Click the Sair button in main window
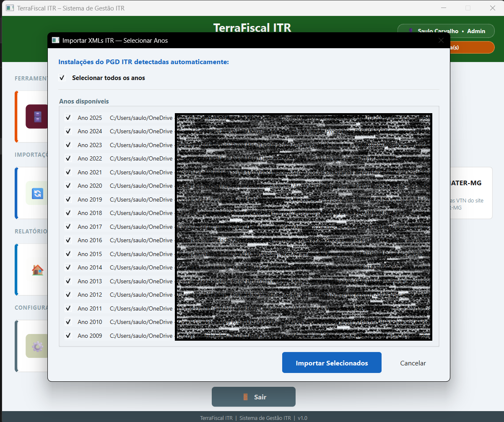Image resolution: width=504 pixels, height=422 pixels. click(x=254, y=397)
